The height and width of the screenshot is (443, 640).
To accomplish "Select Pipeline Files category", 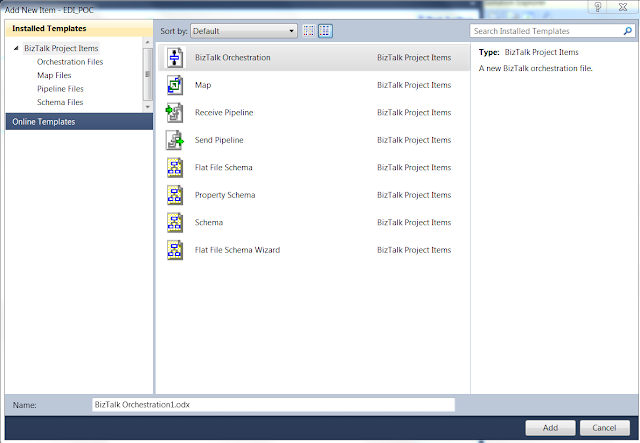I will (60, 89).
